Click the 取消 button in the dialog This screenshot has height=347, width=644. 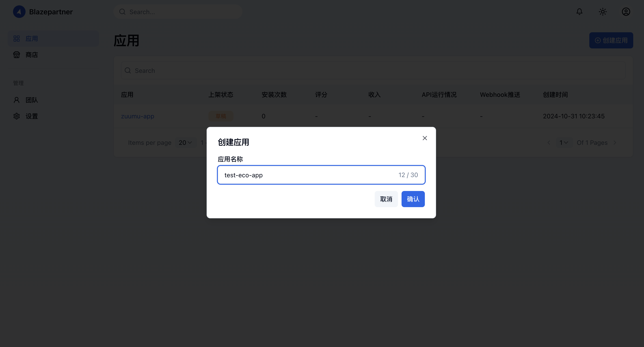(x=386, y=199)
